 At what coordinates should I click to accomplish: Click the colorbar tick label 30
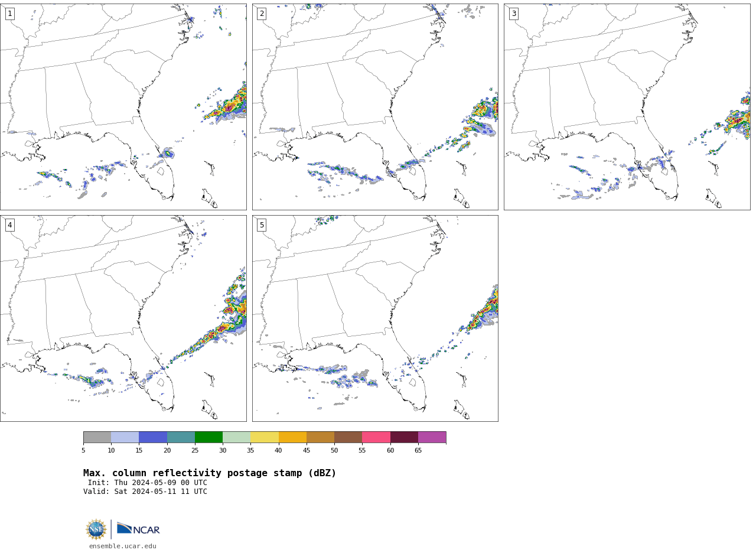point(223,451)
